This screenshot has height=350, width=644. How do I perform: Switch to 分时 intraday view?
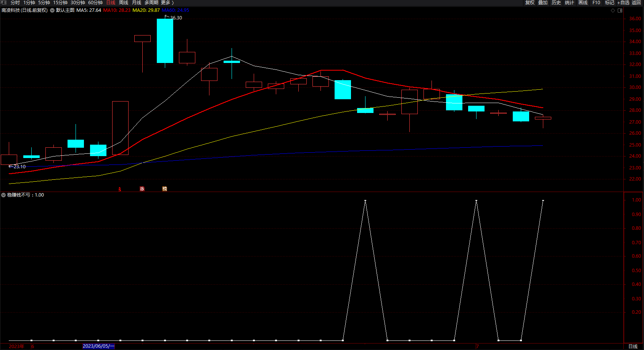tap(15, 3)
